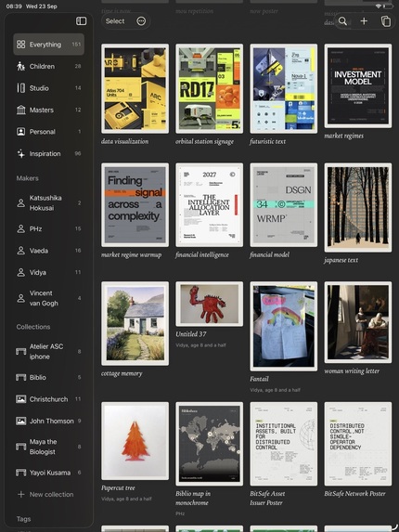Screen dimensions: 399x532
Task: Open the data visualization thumbnail
Action: pyautogui.click(x=135, y=88)
